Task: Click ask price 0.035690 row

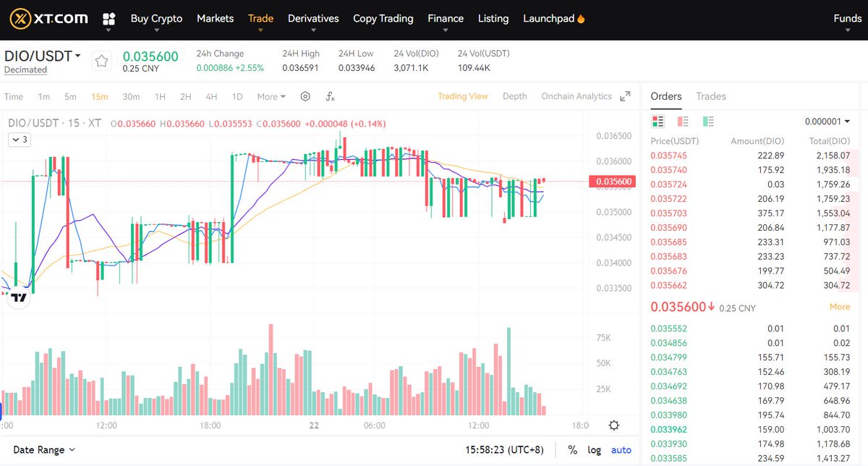Action: tap(750, 228)
